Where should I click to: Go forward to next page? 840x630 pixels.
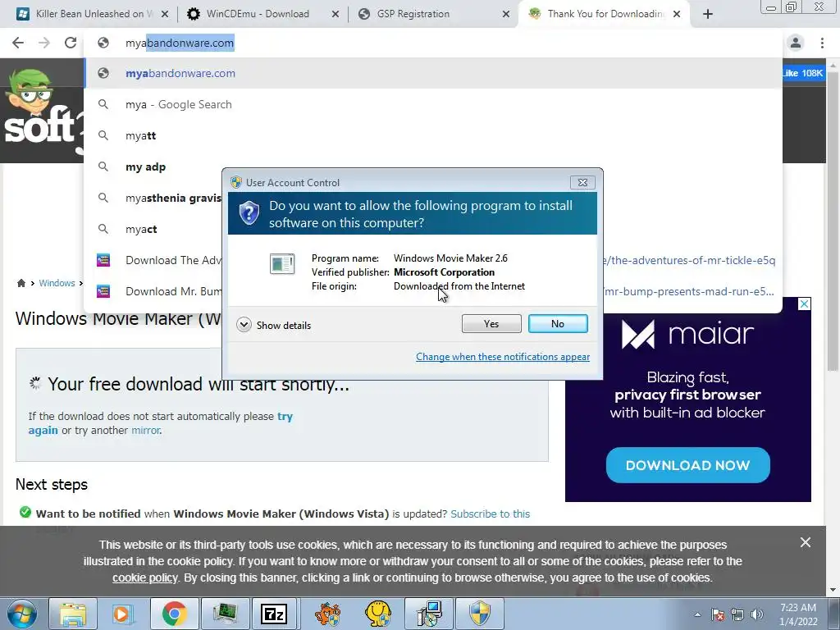[x=44, y=43]
